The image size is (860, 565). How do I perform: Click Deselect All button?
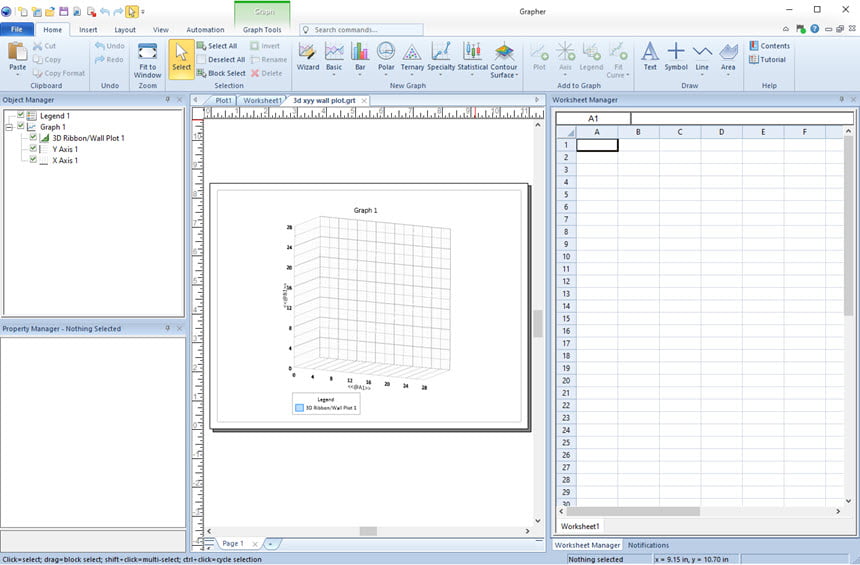(221, 59)
